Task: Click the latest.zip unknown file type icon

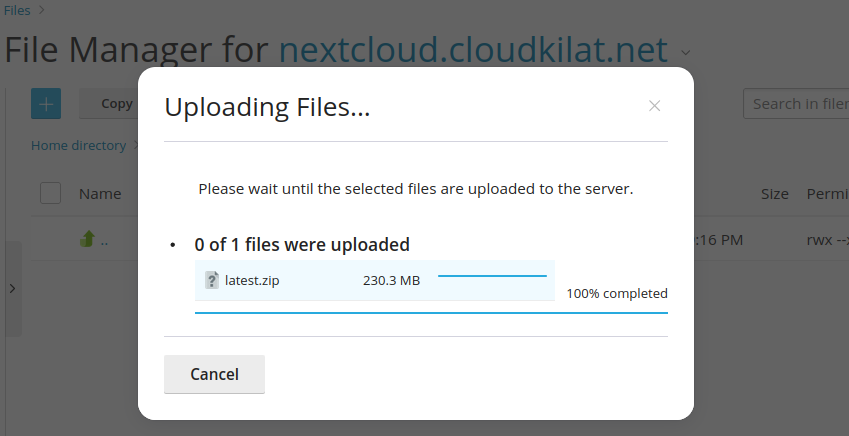Action: (x=212, y=280)
